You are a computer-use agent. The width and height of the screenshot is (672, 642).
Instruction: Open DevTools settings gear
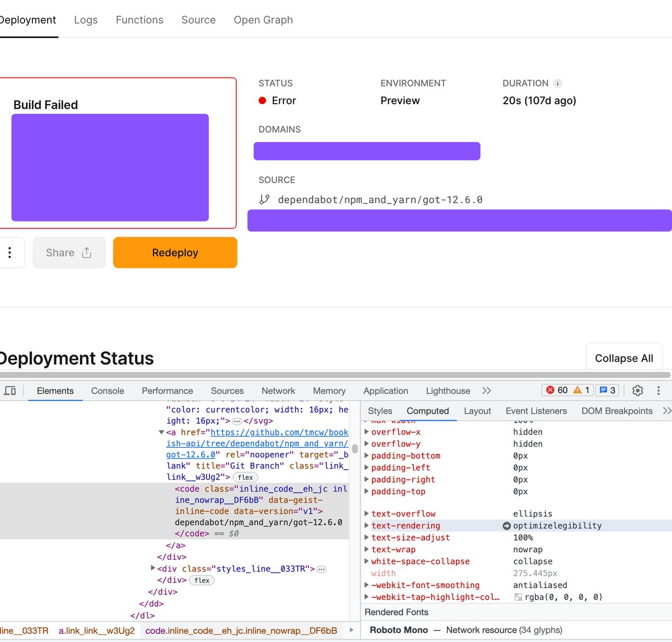(x=637, y=391)
